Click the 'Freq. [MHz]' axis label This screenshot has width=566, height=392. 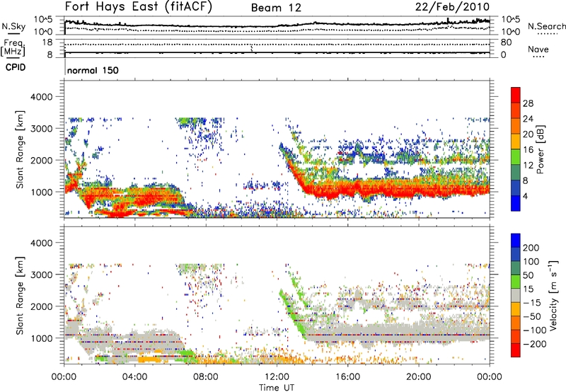(13, 48)
